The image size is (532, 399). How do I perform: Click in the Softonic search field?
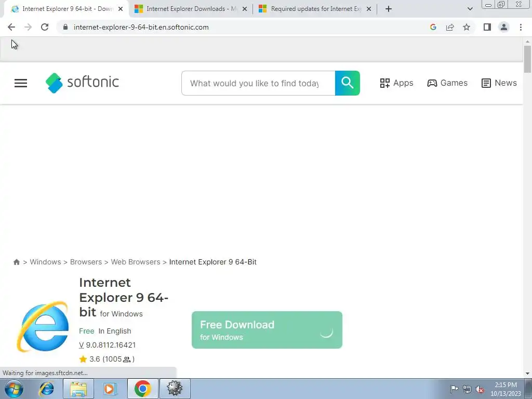coord(258,83)
